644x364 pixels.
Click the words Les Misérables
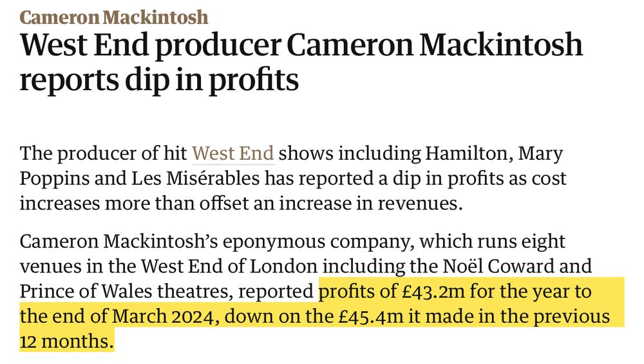(x=196, y=178)
